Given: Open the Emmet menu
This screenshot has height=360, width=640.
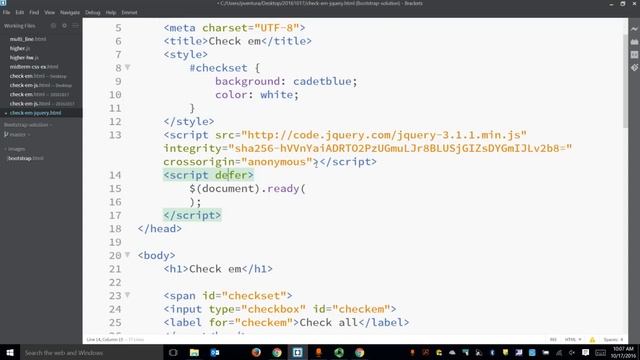Looking at the screenshot, I should coord(129,12).
